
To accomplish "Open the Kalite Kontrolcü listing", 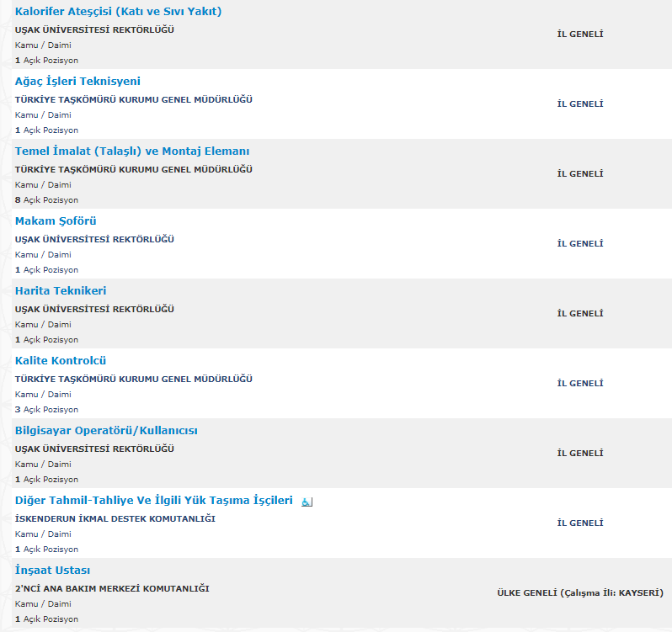I will pyautogui.click(x=61, y=361).
